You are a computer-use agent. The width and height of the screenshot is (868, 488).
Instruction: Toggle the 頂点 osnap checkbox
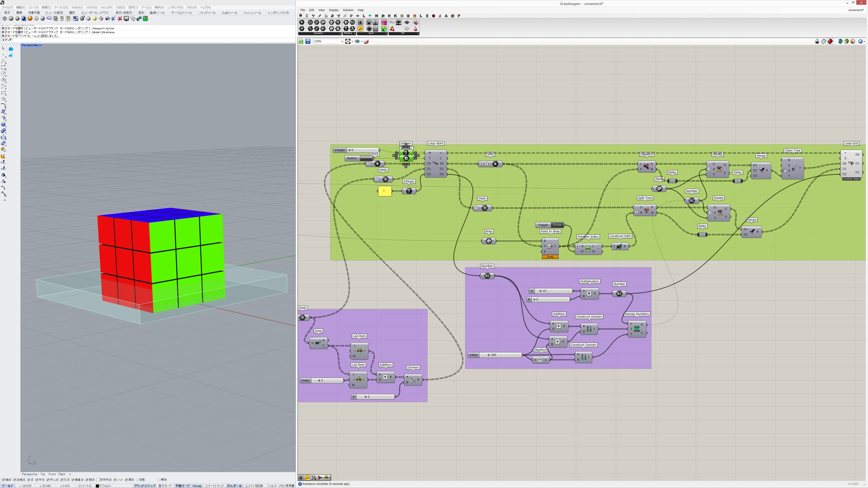(126, 480)
